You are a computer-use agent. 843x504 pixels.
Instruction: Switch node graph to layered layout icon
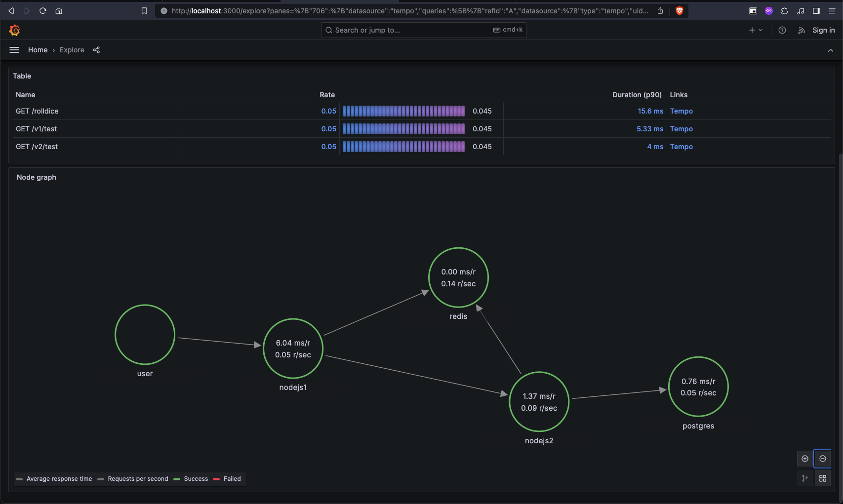805,478
